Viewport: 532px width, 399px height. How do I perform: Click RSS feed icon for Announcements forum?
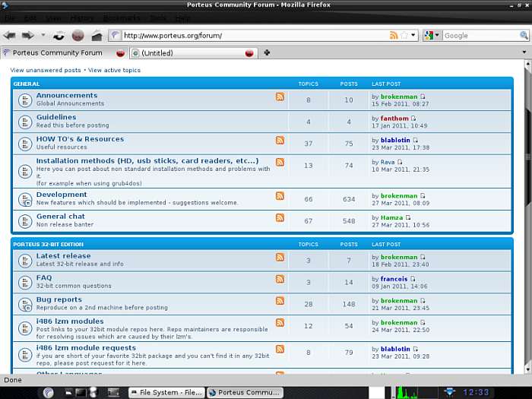[x=280, y=97]
